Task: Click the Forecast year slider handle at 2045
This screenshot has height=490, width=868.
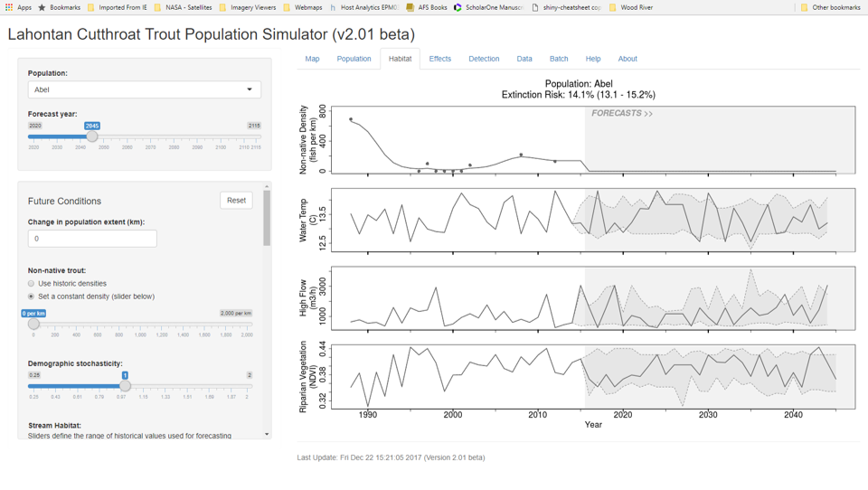Action: (x=92, y=137)
